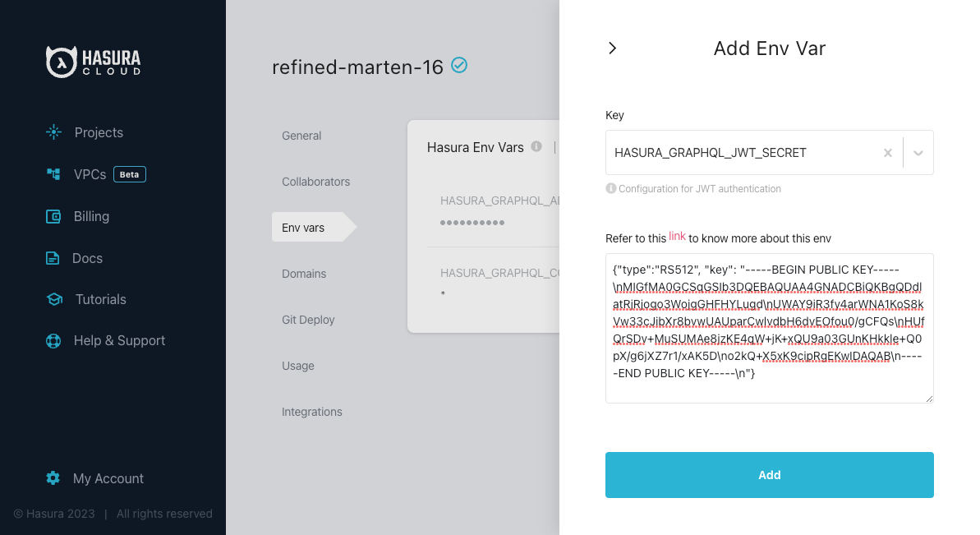Viewport: 980px width, 535px height.
Task: Open VPCs section from sidebar
Action: (x=53, y=174)
